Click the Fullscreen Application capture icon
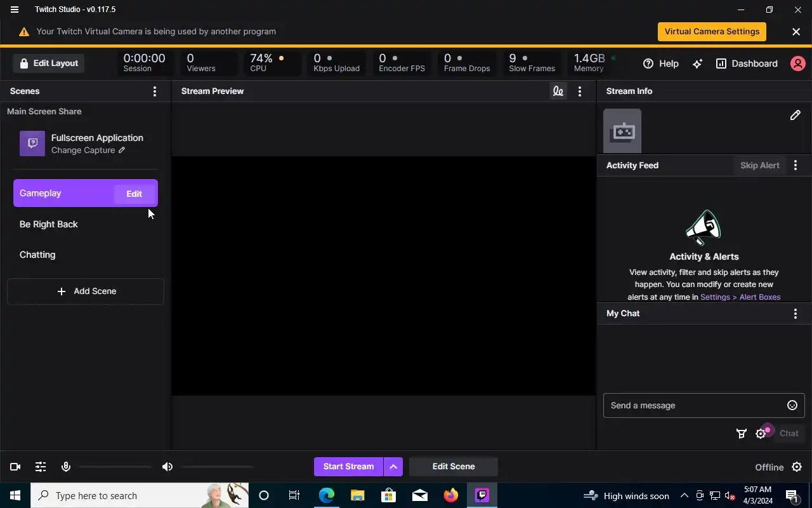 coord(32,144)
